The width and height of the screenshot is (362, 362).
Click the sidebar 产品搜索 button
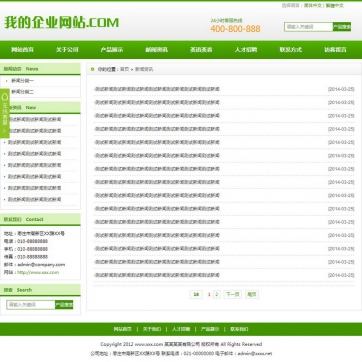pyautogui.click(x=64, y=305)
